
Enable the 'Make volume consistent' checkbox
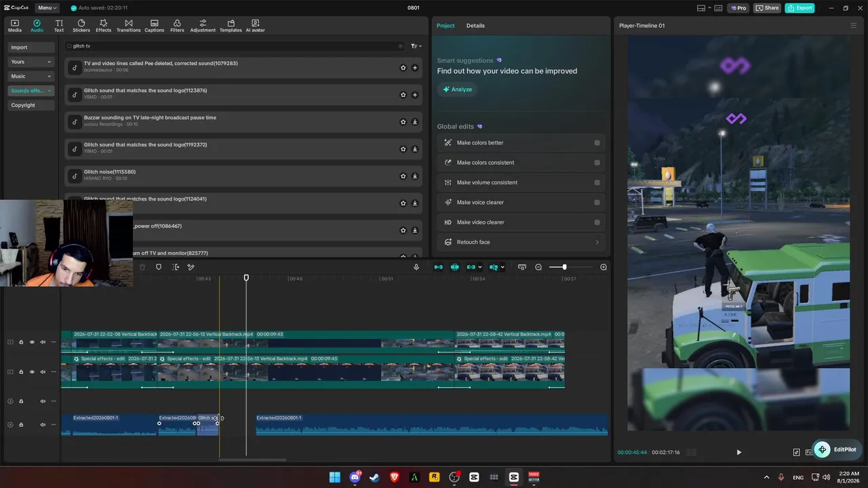coord(597,182)
